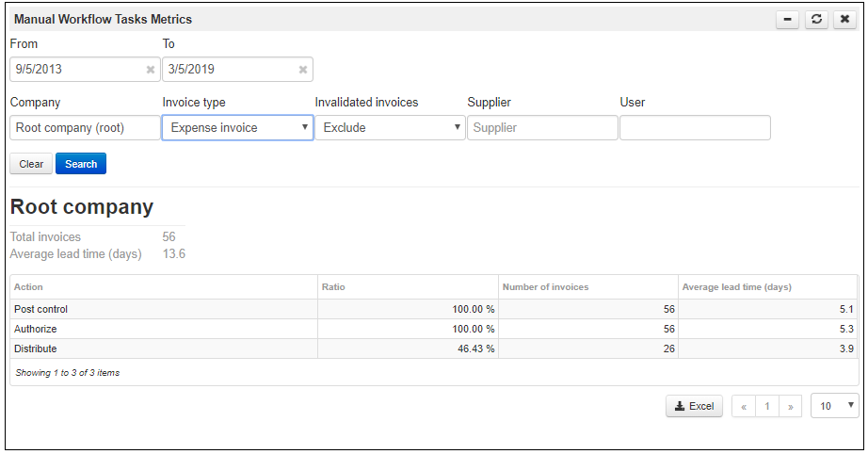The width and height of the screenshot is (868, 454).
Task: Sort by Number of invoices column header
Action: tap(588, 287)
